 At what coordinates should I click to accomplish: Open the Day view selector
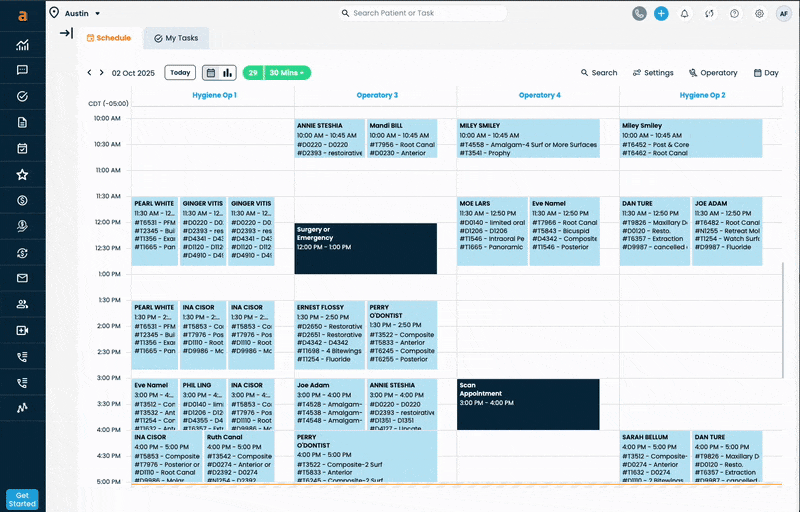click(766, 73)
